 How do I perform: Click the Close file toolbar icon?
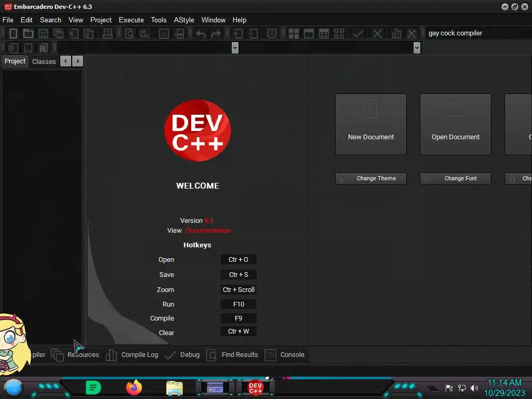click(x=73, y=33)
